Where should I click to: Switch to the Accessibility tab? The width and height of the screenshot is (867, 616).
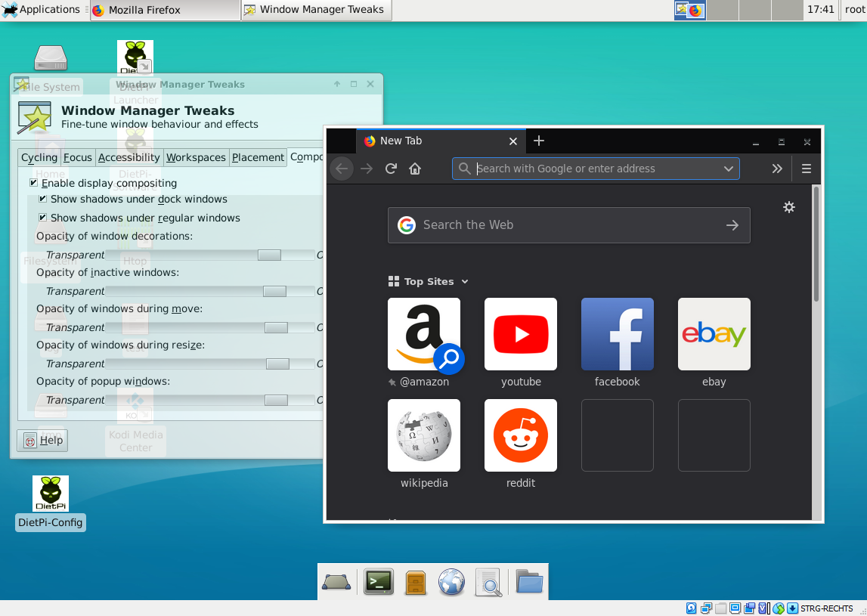[x=129, y=158]
